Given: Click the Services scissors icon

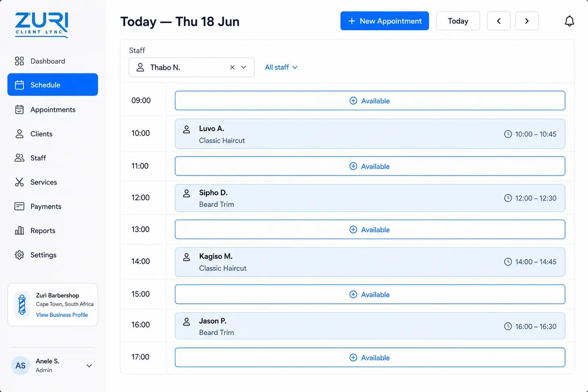Looking at the screenshot, I should [x=19, y=182].
